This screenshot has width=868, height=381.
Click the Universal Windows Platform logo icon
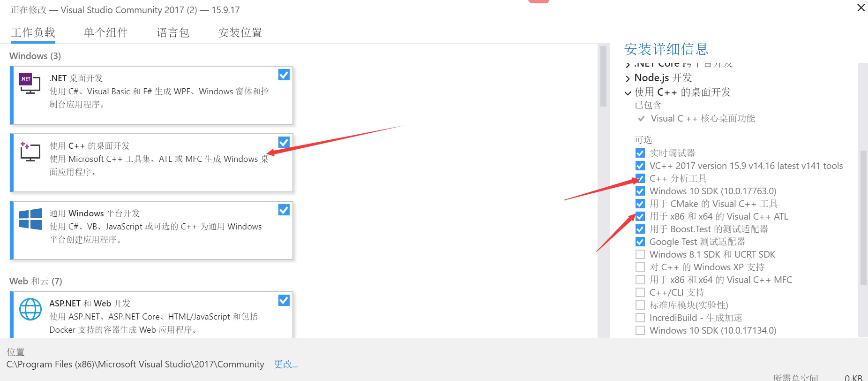[30, 219]
